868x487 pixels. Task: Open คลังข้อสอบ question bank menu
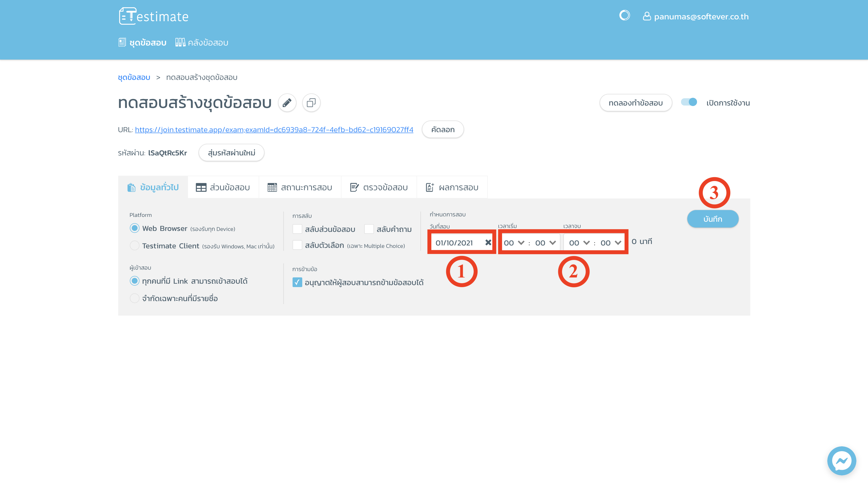click(202, 43)
